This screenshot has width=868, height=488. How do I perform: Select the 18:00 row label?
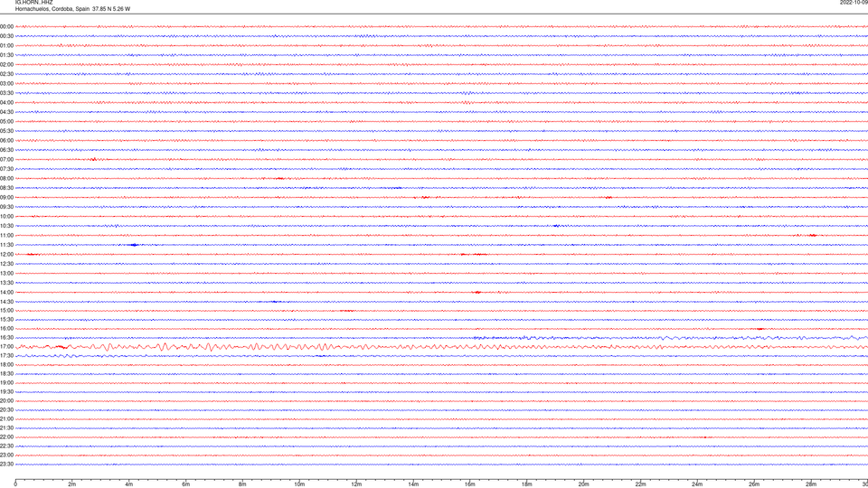pyautogui.click(x=6, y=365)
